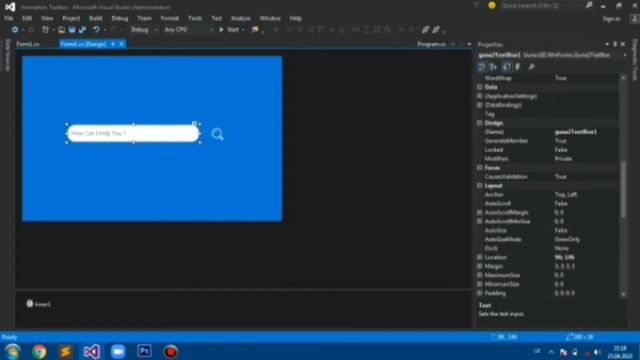This screenshot has width=640, height=360.
Task: Open the File menu
Action: (9, 18)
